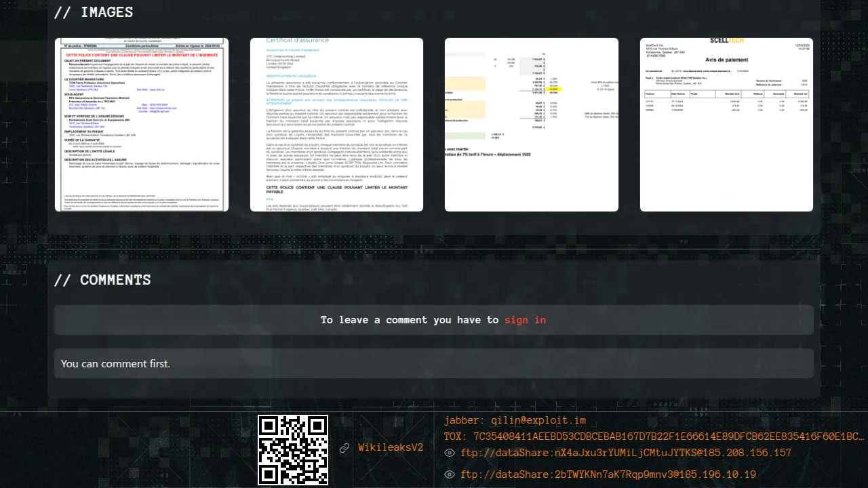Click the // IMAGES section heading
Screen dimensions: 868x488
tap(94, 12)
